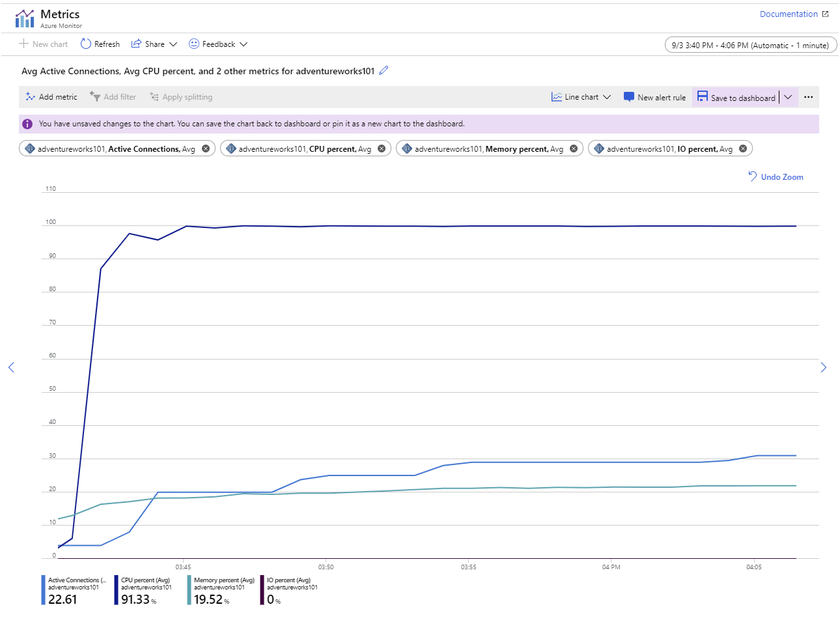Expand the Share dropdown chevron

point(173,44)
